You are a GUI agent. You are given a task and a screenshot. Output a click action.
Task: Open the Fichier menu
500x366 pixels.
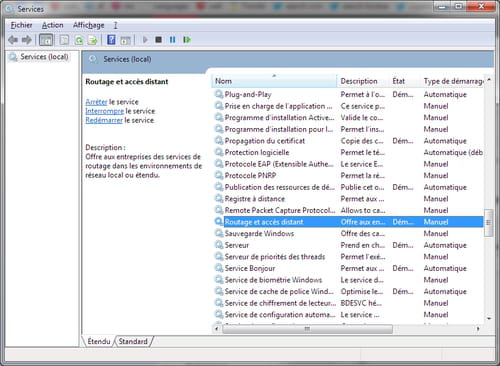[x=21, y=25]
